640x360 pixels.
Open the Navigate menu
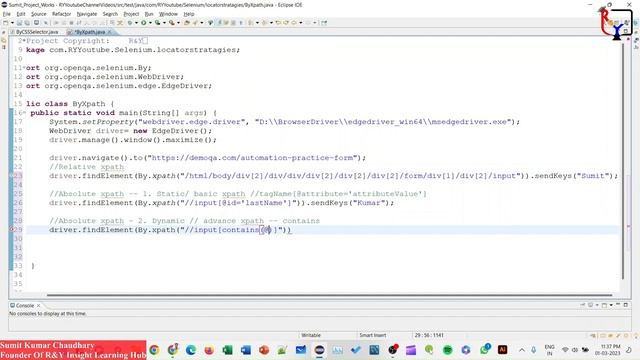(87, 14)
